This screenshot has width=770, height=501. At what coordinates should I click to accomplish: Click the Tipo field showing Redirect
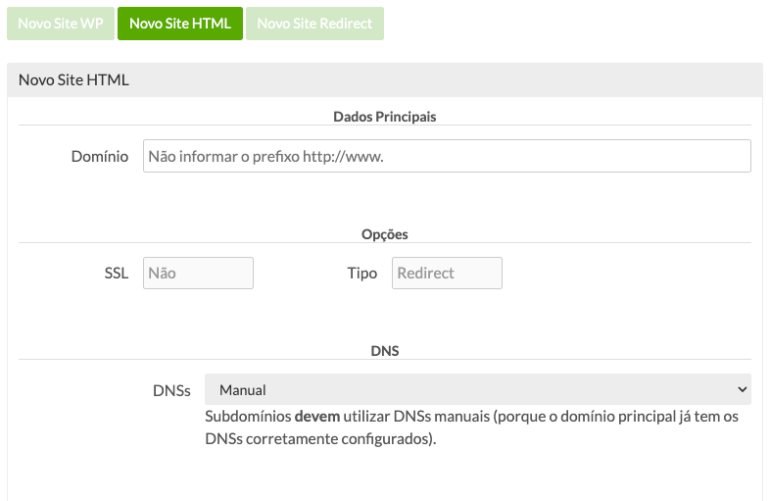coord(447,273)
